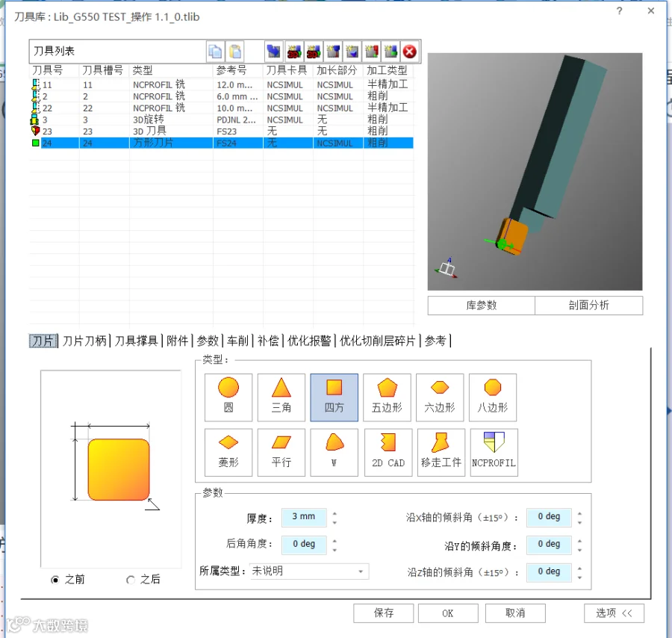Decrease the 后角角度 stepper value
Image resolution: width=672 pixels, height=638 pixels.
point(335,550)
